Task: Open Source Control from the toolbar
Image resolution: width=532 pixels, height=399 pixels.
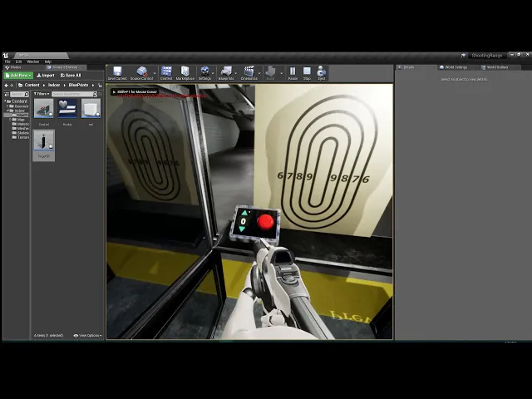Action: pyautogui.click(x=142, y=73)
